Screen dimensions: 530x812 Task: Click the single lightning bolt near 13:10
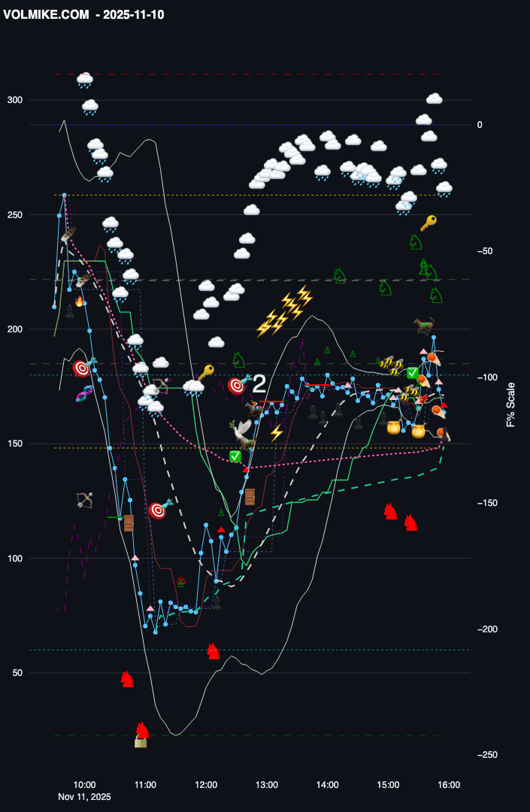(x=277, y=432)
